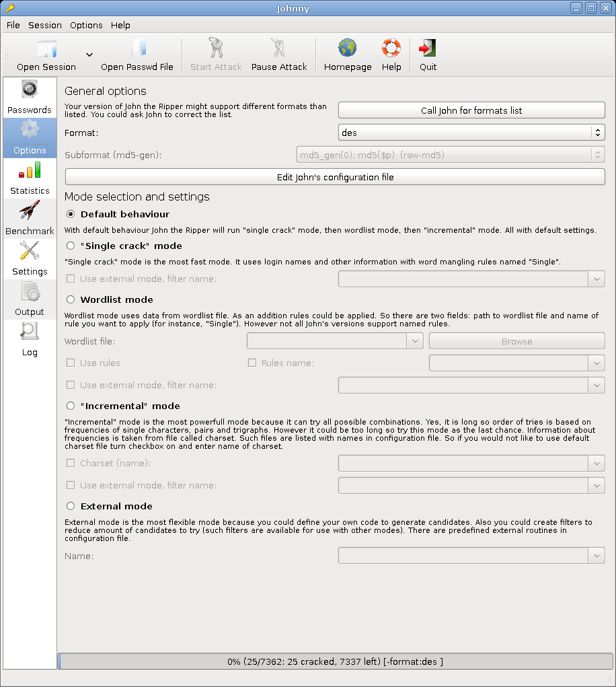This screenshot has width=616, height=687.
Task: Click the Johnny key icon in title bar
Action: pos(9,8)
